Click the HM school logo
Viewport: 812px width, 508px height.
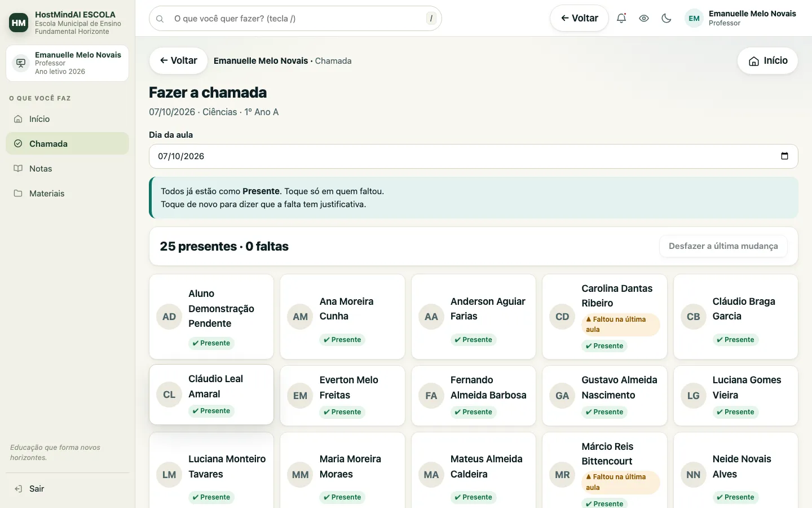19,23
